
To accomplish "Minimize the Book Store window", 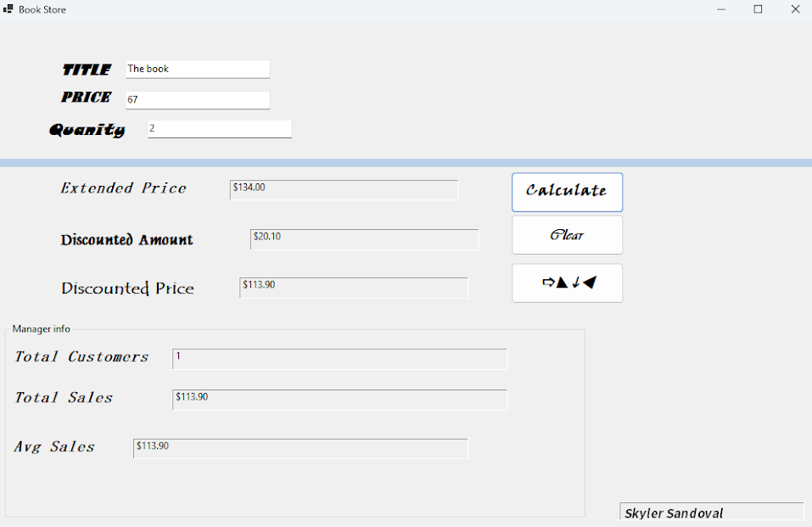I will (x=721, y=9).
